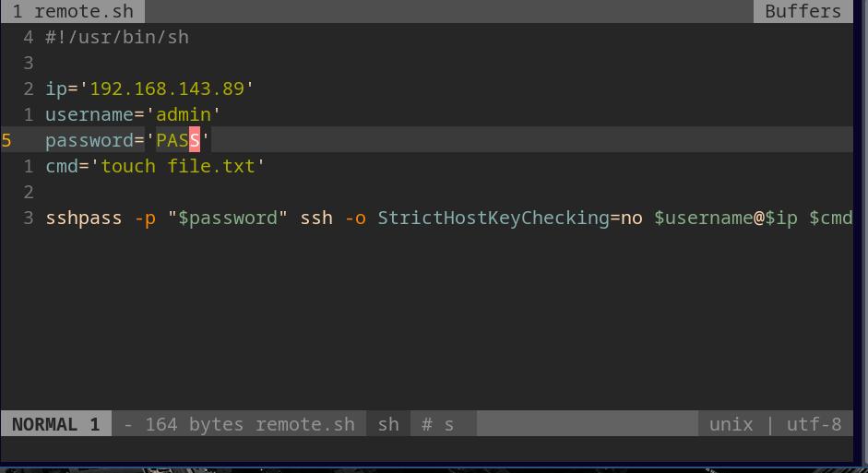Click the 'admin' string value
The width and height of the screenshot is (868, 473).
(x=183, y=114)
